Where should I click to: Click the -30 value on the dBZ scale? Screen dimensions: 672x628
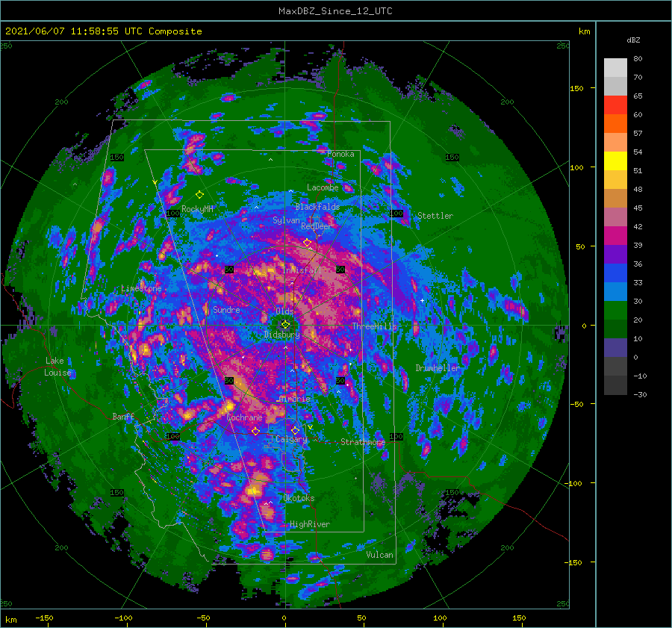point(640,394)
